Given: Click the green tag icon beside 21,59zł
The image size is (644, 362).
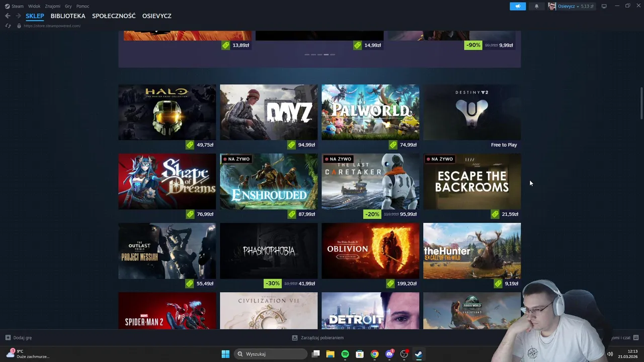Looking at the screenshot, I should (x=495, y=214).
